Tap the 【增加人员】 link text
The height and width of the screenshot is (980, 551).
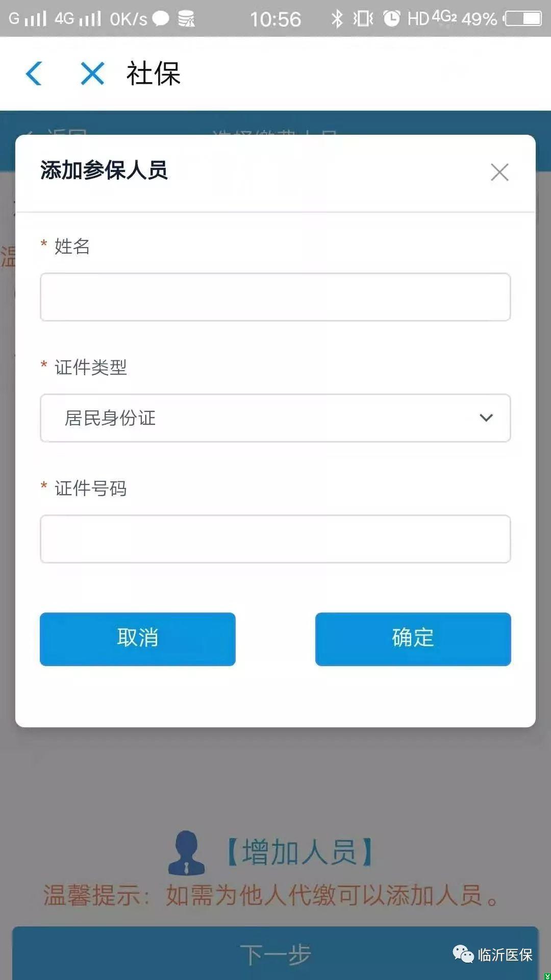pyautogui.click(x=299, y=852)
